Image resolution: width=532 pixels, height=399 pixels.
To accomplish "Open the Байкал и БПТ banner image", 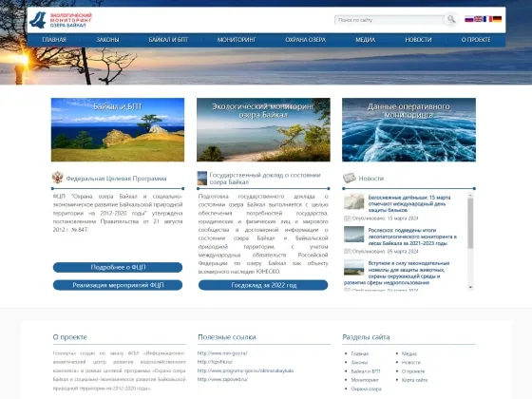I will pos(118,129).
